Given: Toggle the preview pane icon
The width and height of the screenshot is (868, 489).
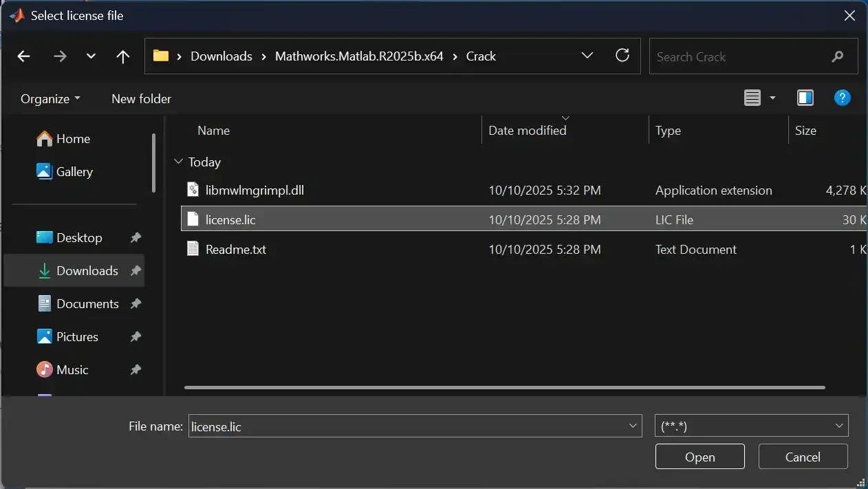Looking at the screenshot, I should [x=805, y=98].
